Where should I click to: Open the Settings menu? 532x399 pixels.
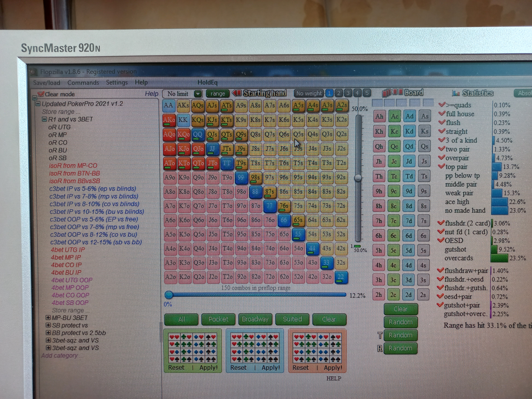point(117,82)
